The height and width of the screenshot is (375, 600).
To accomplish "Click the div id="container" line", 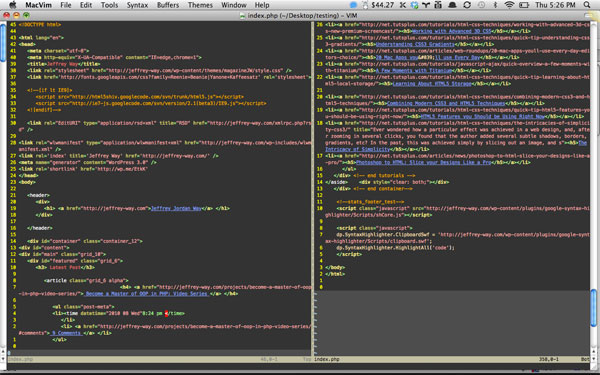I will coord(85,241).
